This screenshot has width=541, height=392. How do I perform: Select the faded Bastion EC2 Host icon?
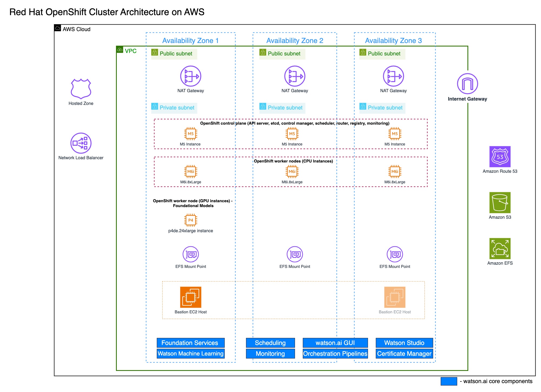[x=395, y=297]
